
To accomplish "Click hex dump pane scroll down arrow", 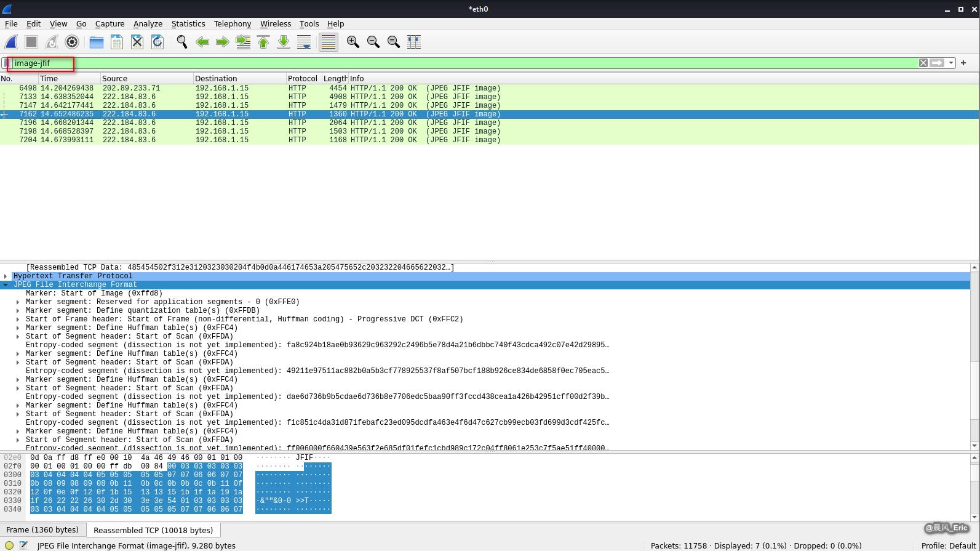I will tap(974, 518).
